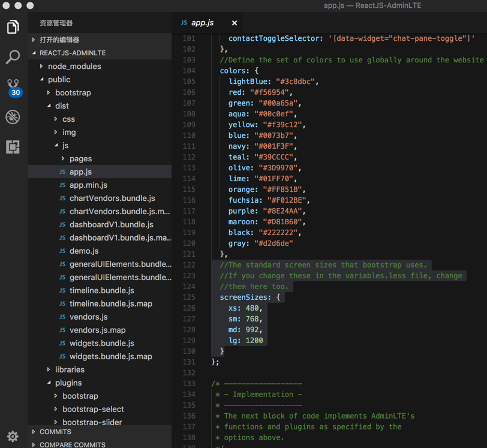Open the Extensions view icon
487x448 pixels.
pos(13,147)
